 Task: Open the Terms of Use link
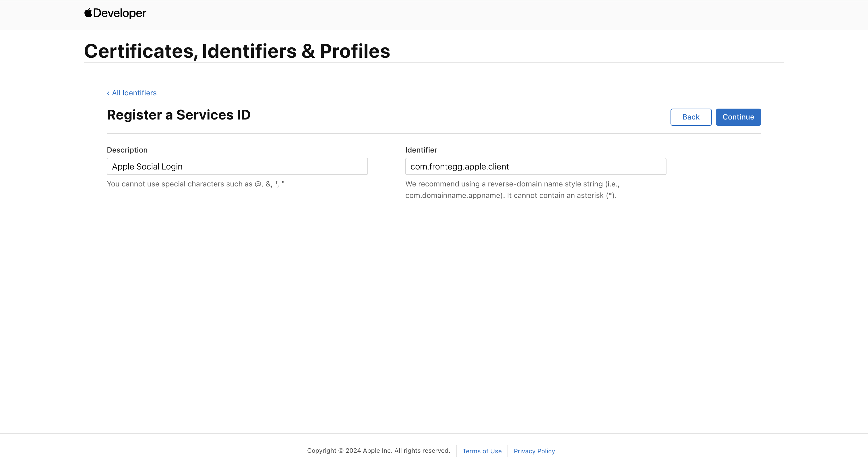click(482, 451)
